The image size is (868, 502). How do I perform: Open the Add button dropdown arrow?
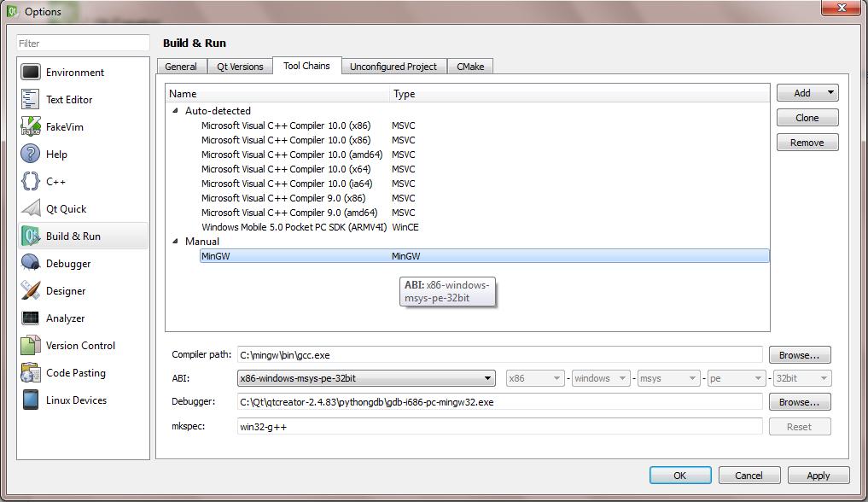coord(831,93)
